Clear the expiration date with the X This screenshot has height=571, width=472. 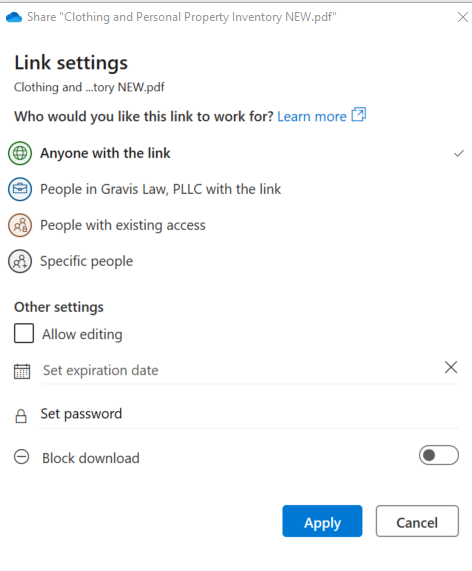(x=451, y=367)
